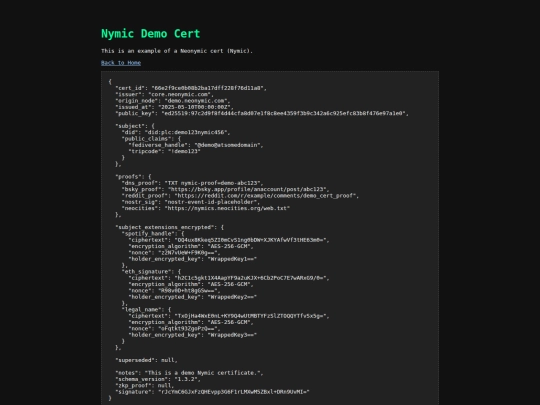Click the "issuer" core.neonymic.com line
The width and height of the screenshot is (540, 405).
click(x=164, y=94)
